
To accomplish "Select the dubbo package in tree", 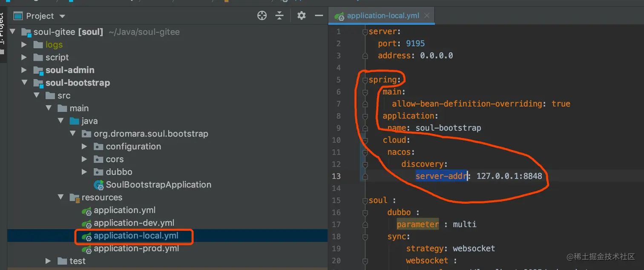I will point(119,172).
